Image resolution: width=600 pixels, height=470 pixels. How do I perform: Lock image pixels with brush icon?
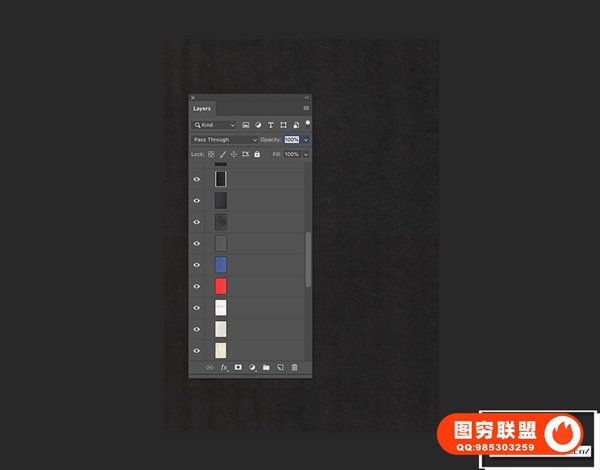pos(223,154)
